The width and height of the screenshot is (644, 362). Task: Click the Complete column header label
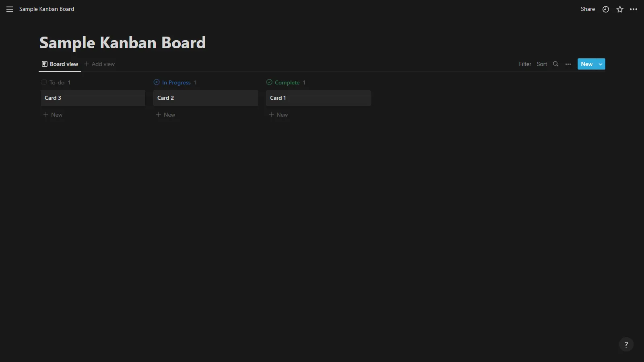point(287,82)
